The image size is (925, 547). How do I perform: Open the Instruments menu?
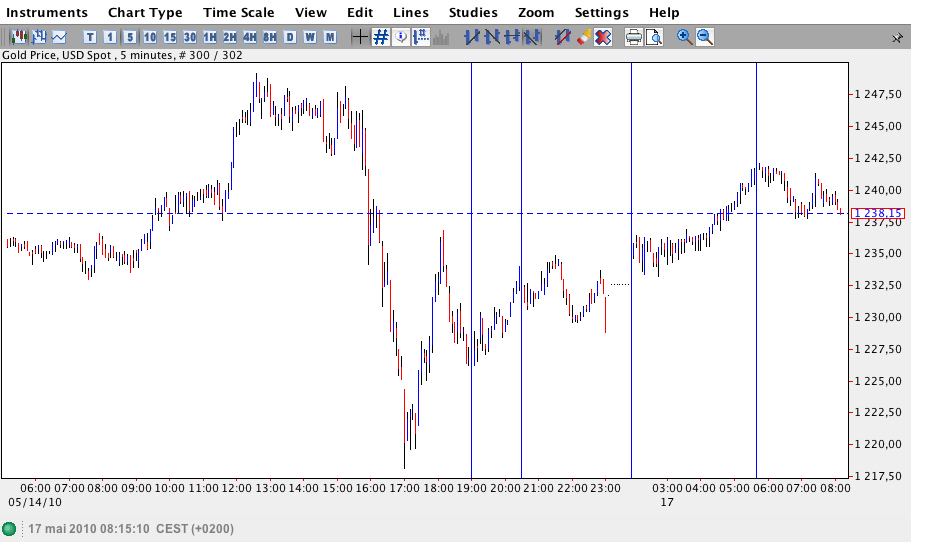coord(47,12)
